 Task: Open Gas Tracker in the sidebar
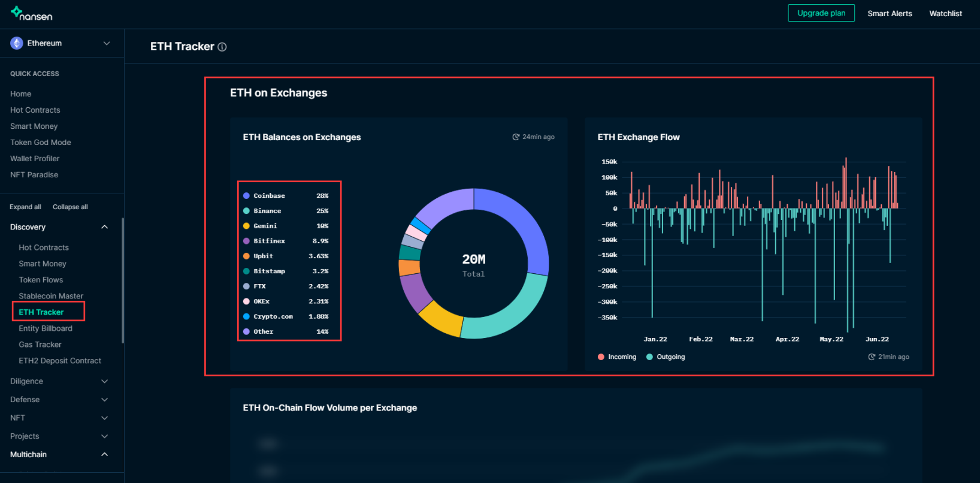tap(40, 345)
